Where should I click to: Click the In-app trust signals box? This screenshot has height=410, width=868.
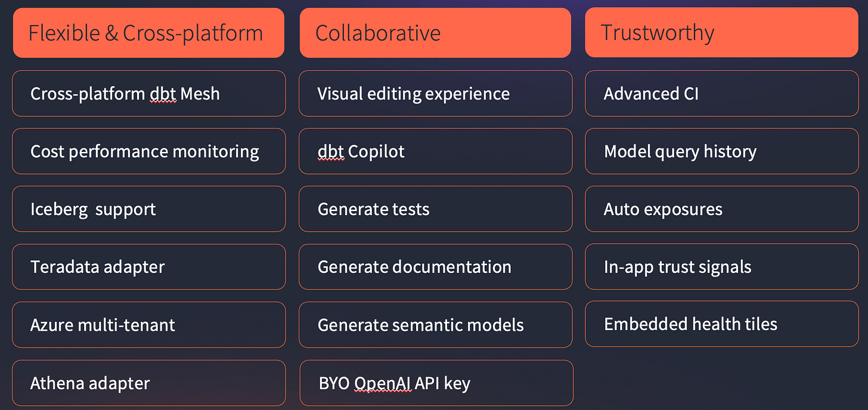[722, 267]
